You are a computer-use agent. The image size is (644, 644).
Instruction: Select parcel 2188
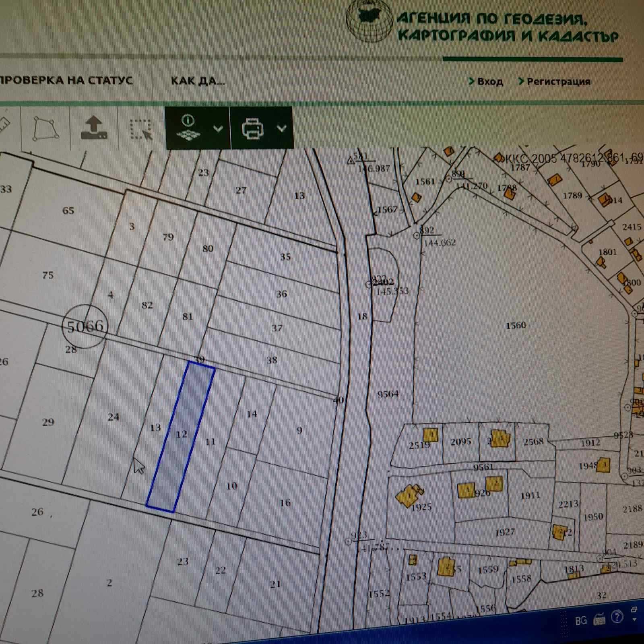(632, 509)
